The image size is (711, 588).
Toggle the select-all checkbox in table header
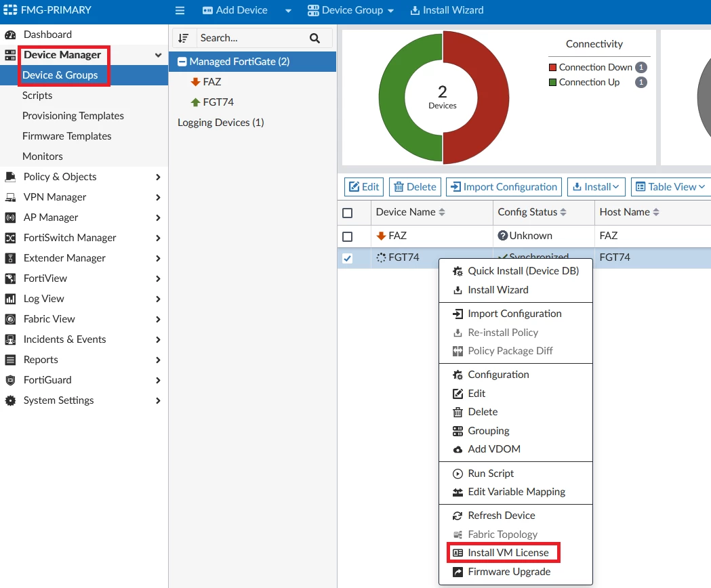[x=347, y=213]
